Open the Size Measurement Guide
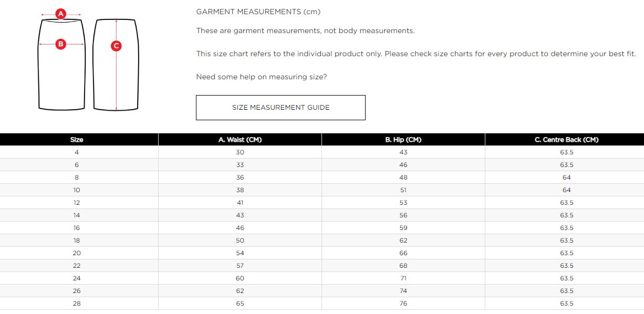 point(281,108)
